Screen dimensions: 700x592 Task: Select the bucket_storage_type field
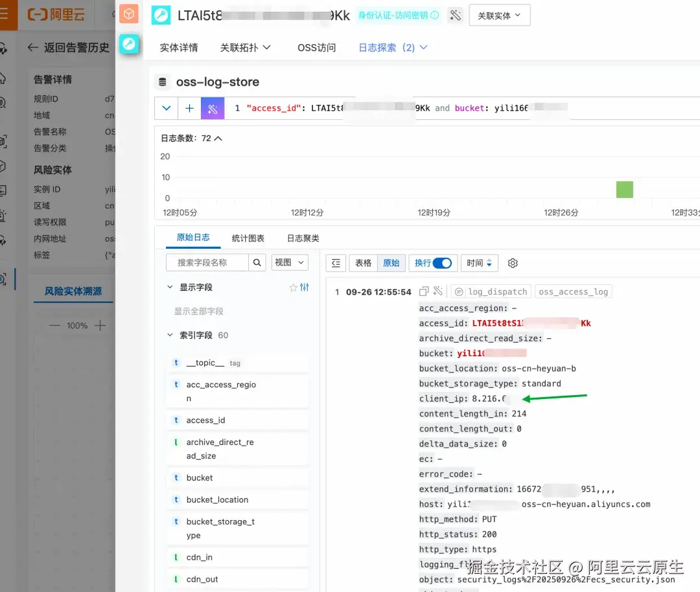pos(237,529)
